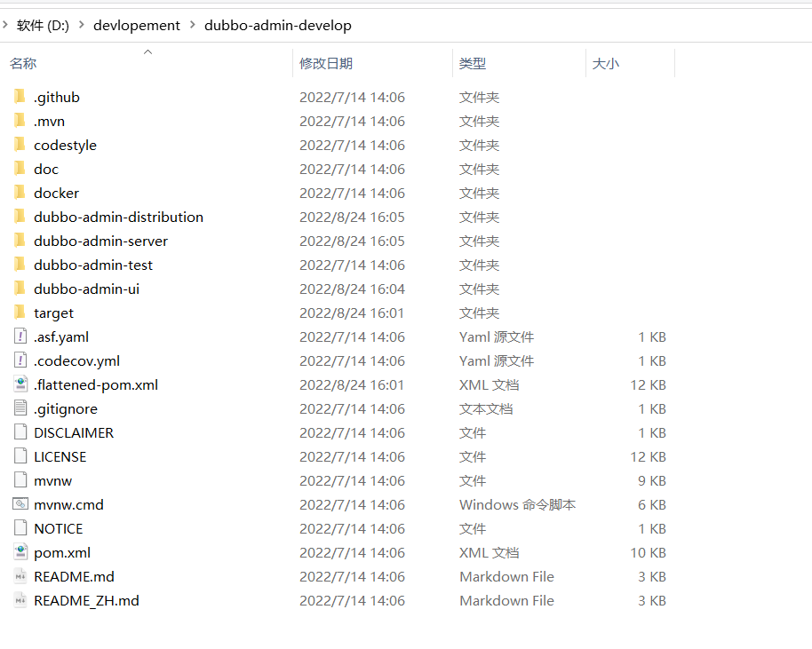Select the .github folder name

57,98
